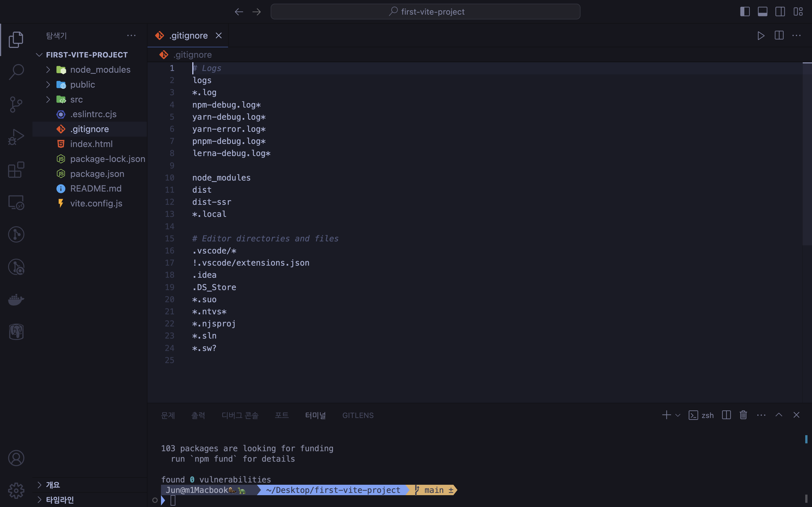Open the Source Control view
Viewport: 812px width, 507px height.
(16, 104)
